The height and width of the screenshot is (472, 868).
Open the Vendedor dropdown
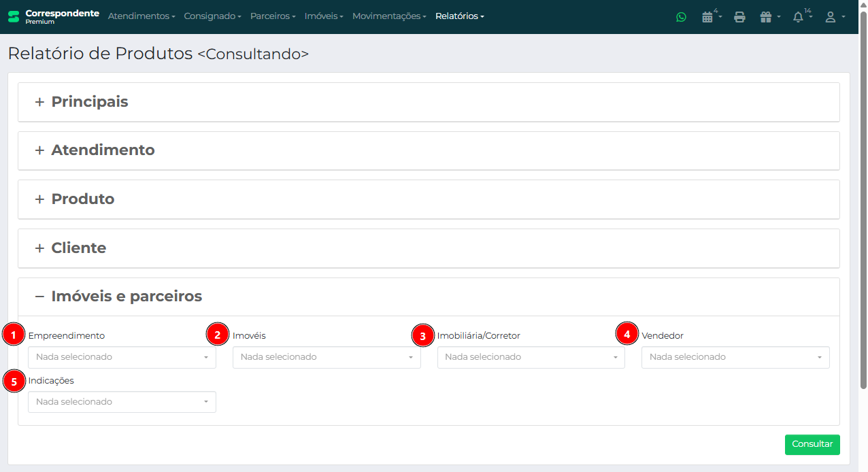click(x=735, y=357)
